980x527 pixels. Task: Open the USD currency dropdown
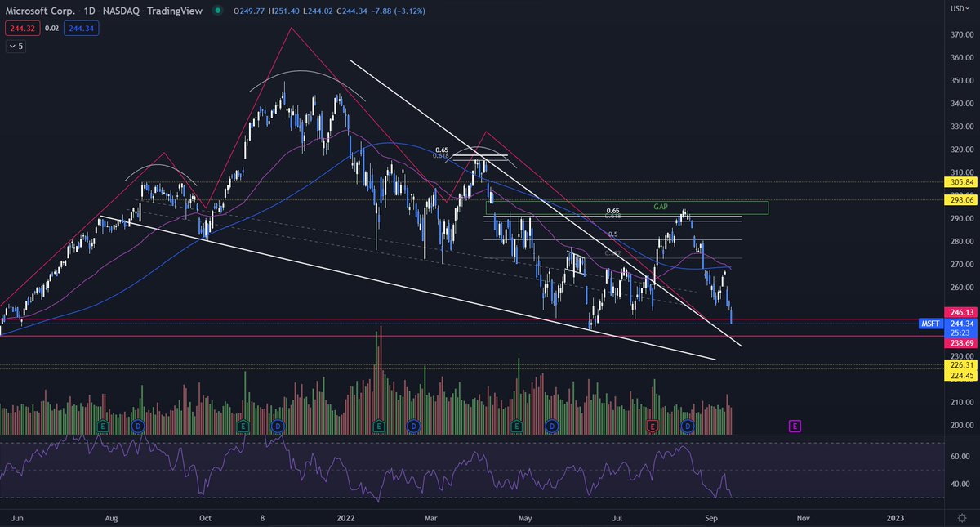tap(960, 7)
